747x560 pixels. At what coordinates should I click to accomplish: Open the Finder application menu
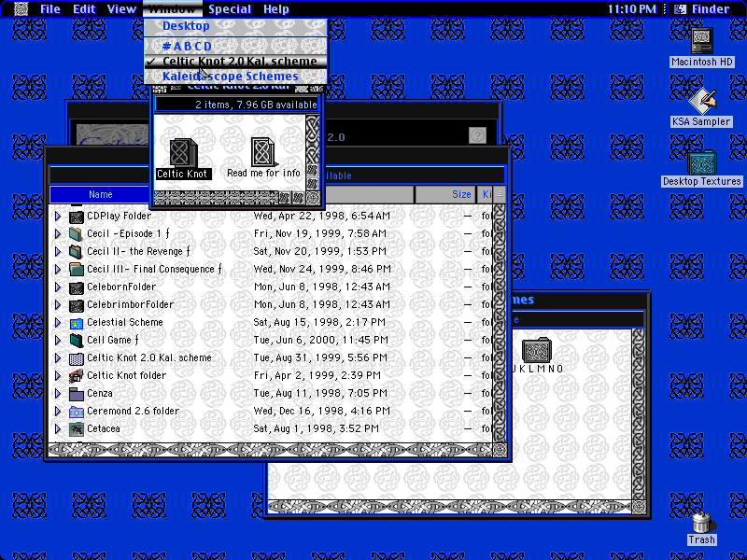click(x=703, y=9)
